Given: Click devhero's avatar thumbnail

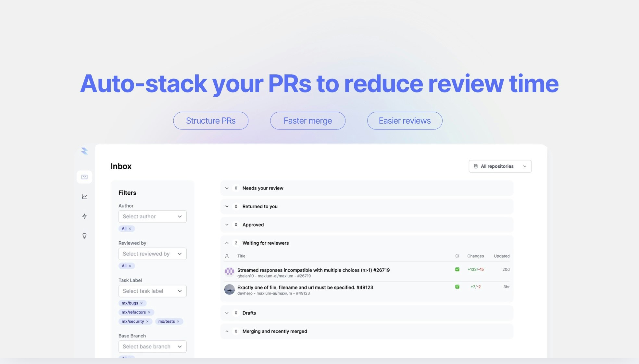Looking at the screenshot, I should pyautogui.click(x=230, y=289).
